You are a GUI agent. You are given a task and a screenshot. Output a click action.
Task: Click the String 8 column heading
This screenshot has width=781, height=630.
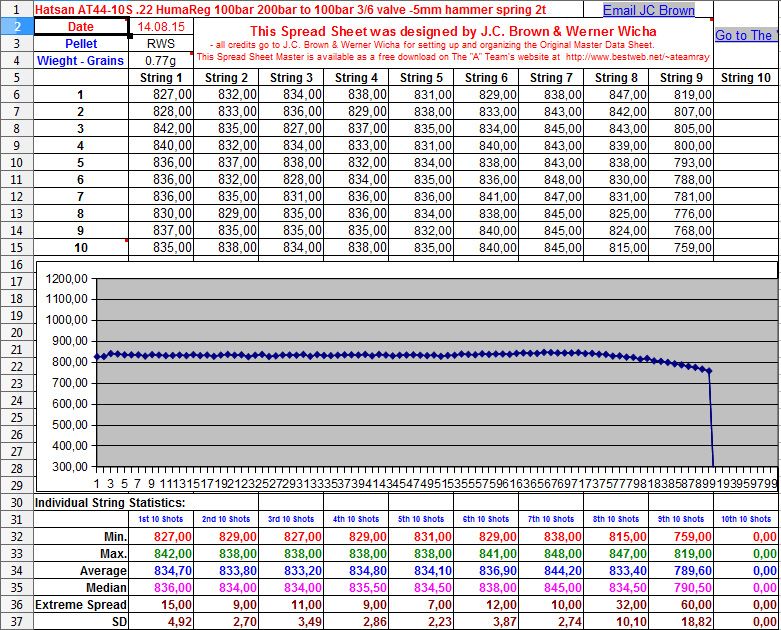[616, 78]
